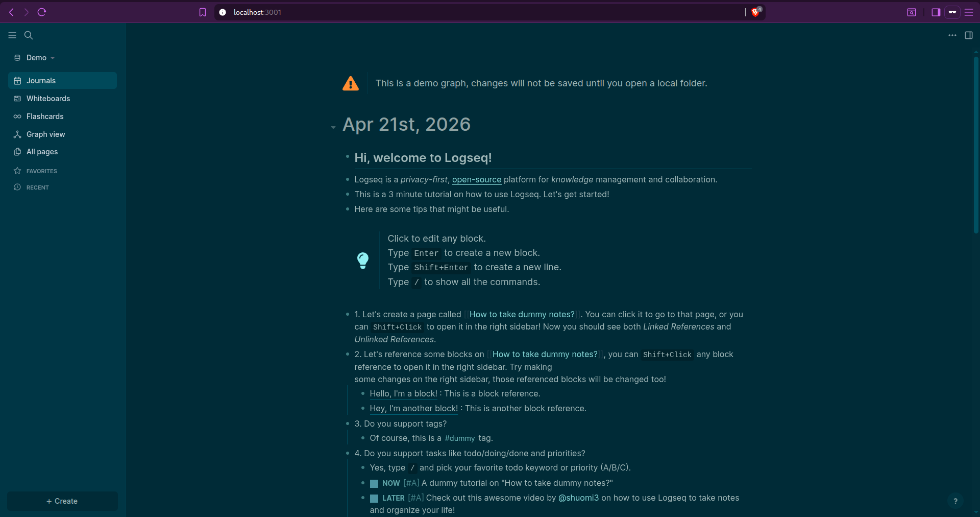This screenshot has height=517, width=980.
Task: Open search with the magnifier icon
Action: 29,35
